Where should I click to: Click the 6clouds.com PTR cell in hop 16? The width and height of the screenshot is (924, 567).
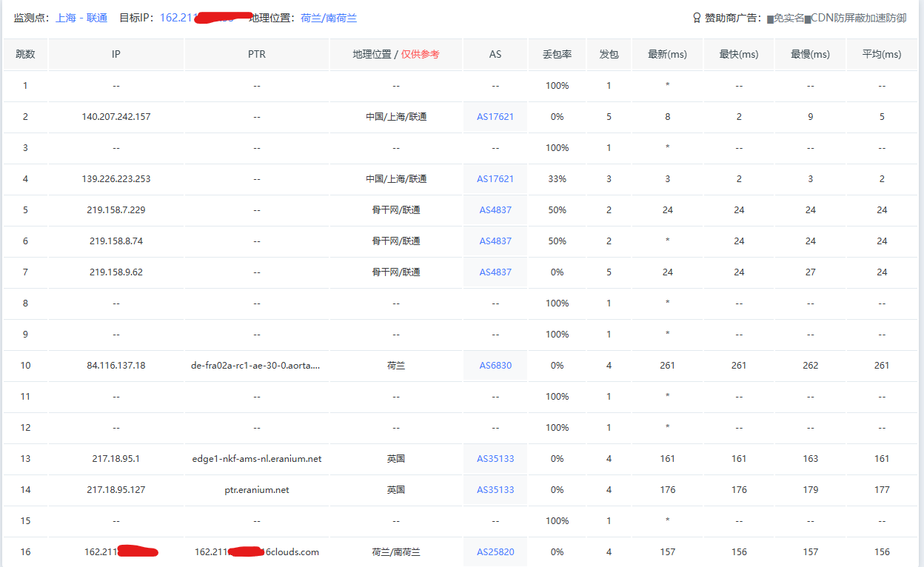pyautogui.click(x=257, y=552)
